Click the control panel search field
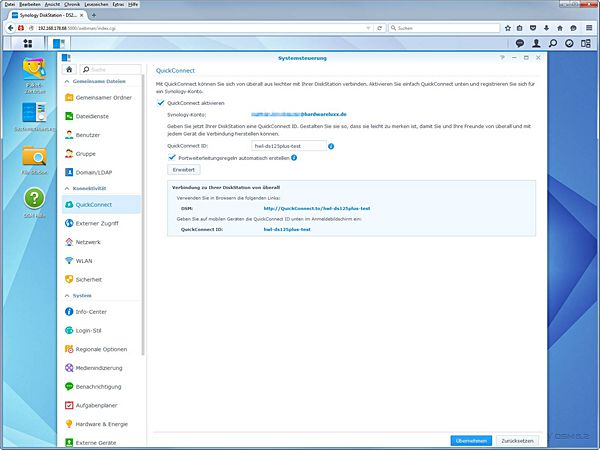 [x=111, y=69]
